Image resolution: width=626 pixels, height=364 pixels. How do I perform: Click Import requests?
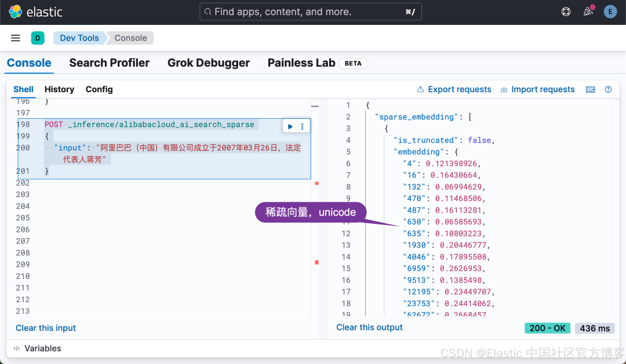537,89
